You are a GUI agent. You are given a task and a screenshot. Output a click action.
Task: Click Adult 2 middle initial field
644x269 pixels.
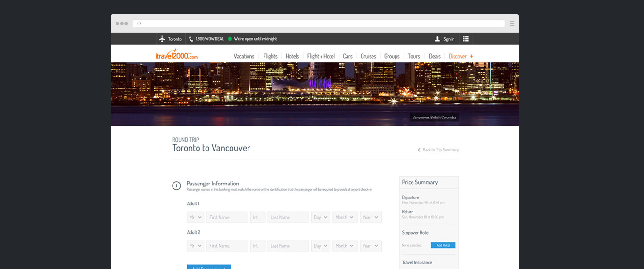[x=258, y=246]
